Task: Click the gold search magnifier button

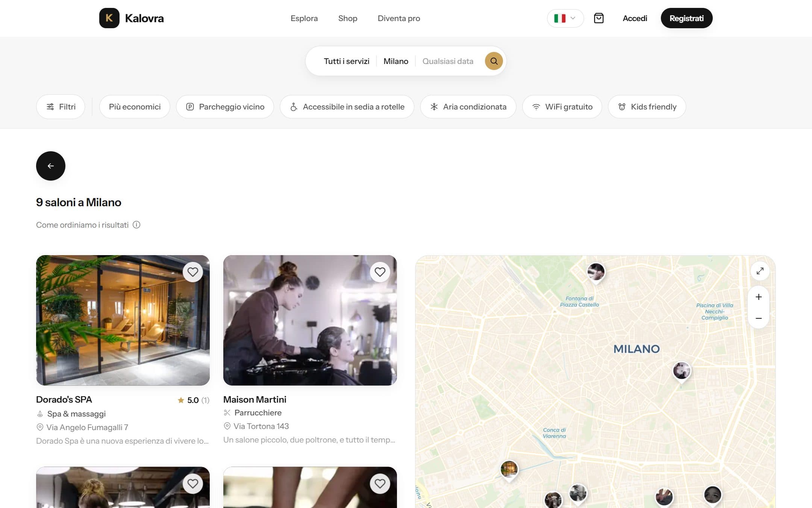Action: point(494,61)
